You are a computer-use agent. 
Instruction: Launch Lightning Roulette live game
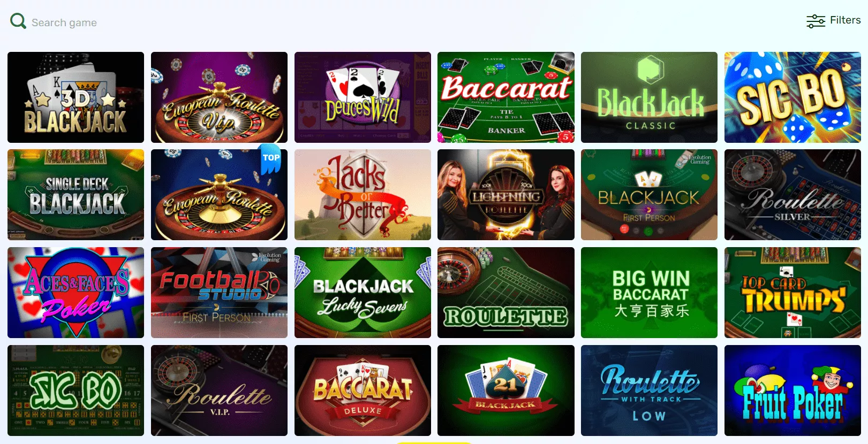pos(506,195)
